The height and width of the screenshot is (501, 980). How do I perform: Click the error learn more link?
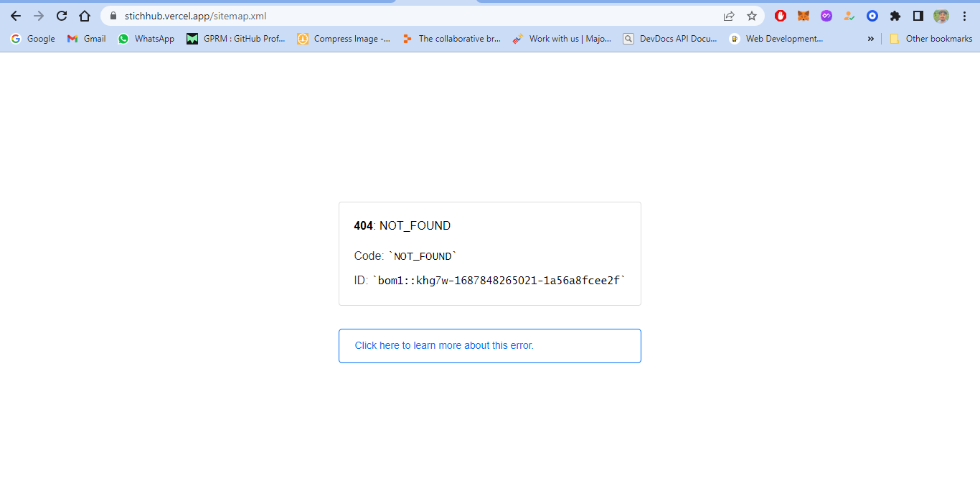[x=444, y=345]
